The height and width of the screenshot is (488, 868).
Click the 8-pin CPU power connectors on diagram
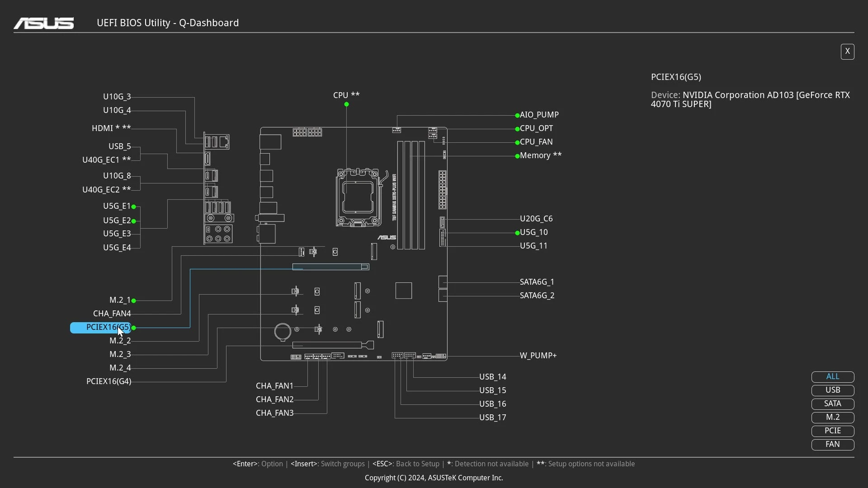point(307,132)
